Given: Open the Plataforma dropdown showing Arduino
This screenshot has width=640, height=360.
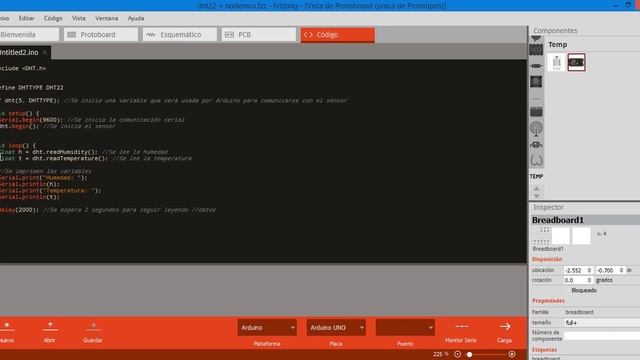Looking at the screenshot, I should pos(267,328).
